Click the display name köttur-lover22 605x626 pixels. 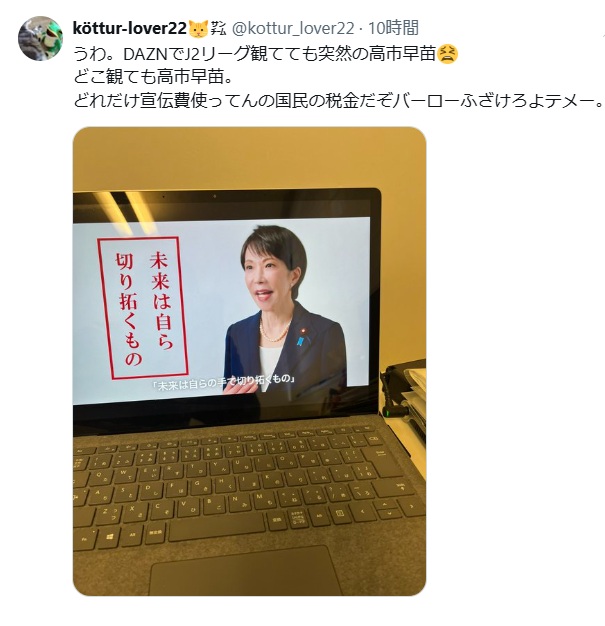click(x=130, y=28)
